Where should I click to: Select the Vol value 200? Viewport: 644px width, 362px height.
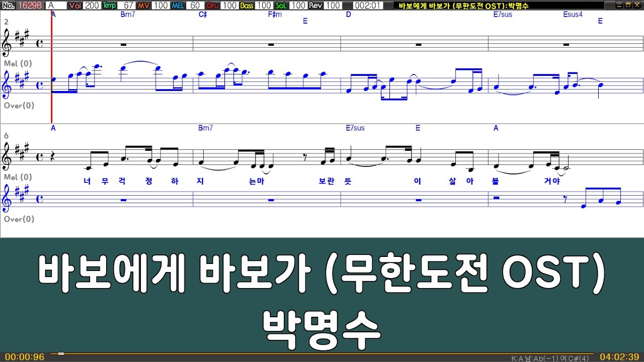(92, 5)
